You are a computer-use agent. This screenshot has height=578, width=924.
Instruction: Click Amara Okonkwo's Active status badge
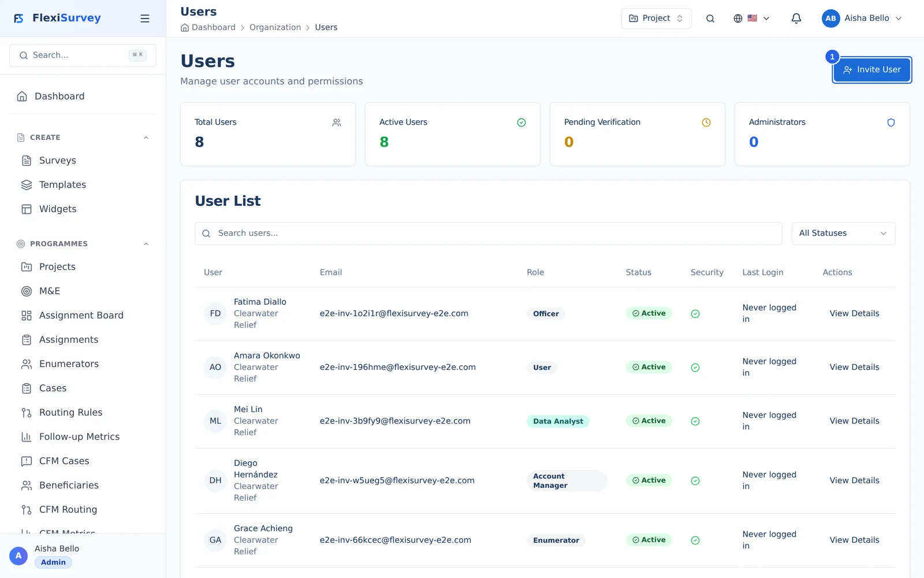[x=649, y=368]
